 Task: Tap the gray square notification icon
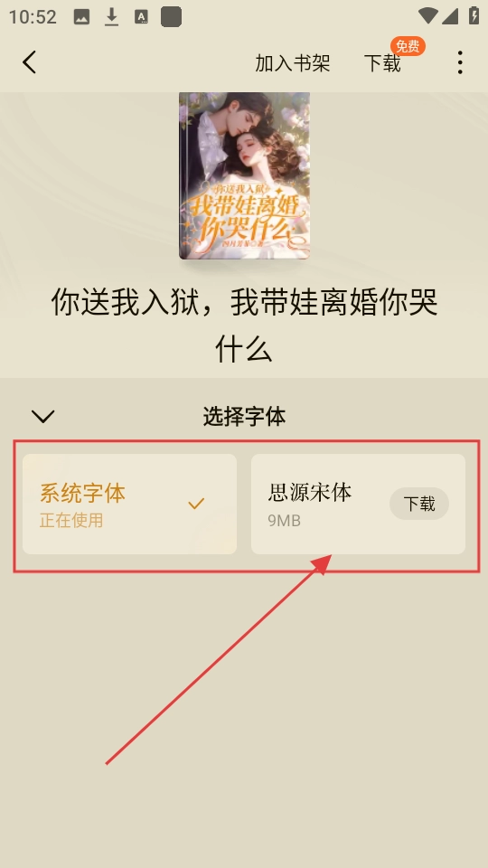point(171,17)
